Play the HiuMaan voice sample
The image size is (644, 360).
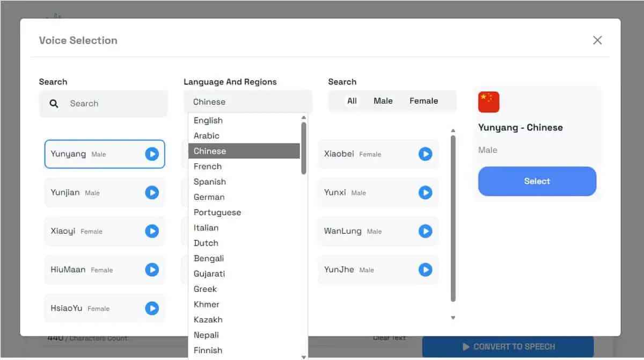[x=152, y=270]
